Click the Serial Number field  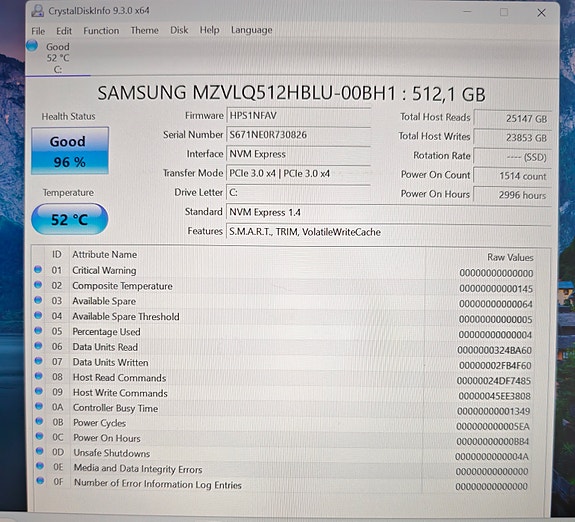(x=299, y=135)
